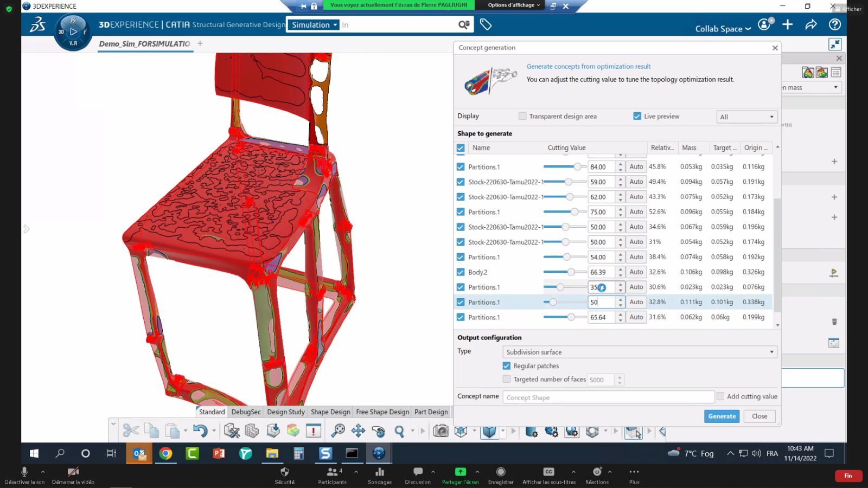
Task: Open the Simulation search scope dropdown
Action: point(315,25)
